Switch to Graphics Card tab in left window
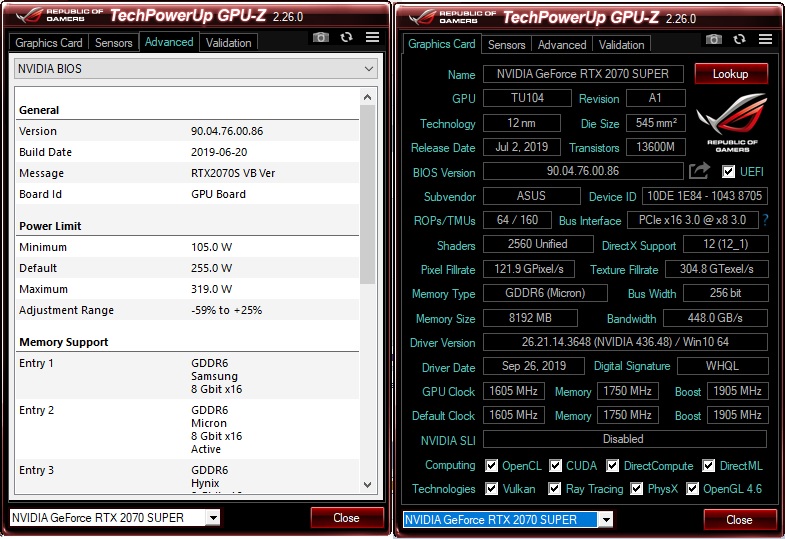The image size is (785, 539). [49, 43]
